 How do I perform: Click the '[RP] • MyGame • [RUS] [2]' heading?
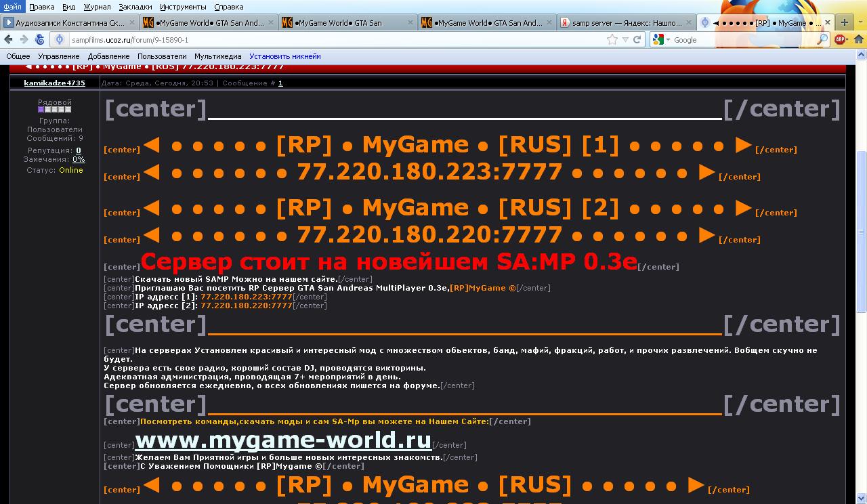(448, 207)
